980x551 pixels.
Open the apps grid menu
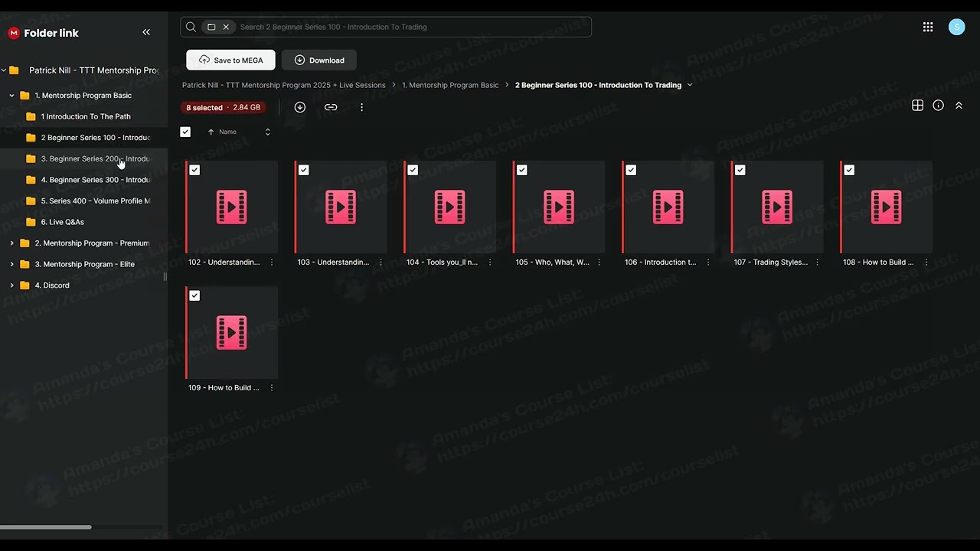click(x=928, y=27)
